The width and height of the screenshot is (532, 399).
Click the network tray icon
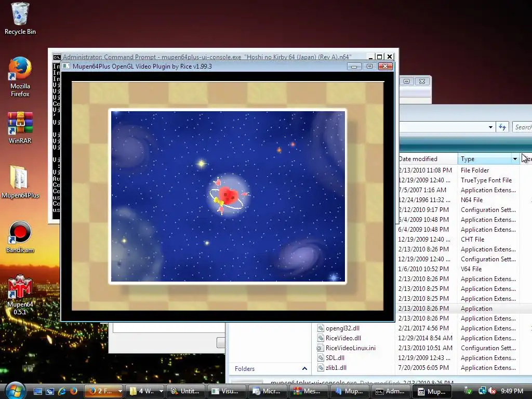483,391
